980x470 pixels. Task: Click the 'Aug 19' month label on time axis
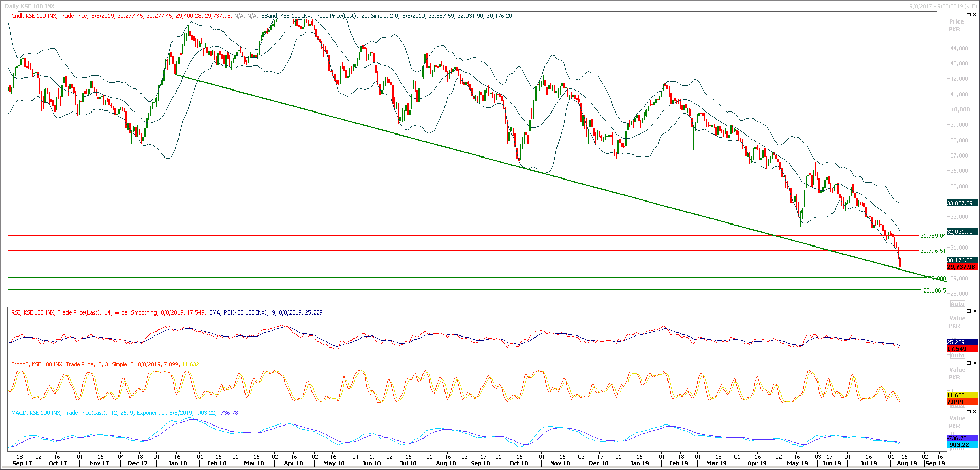[907, 463]
